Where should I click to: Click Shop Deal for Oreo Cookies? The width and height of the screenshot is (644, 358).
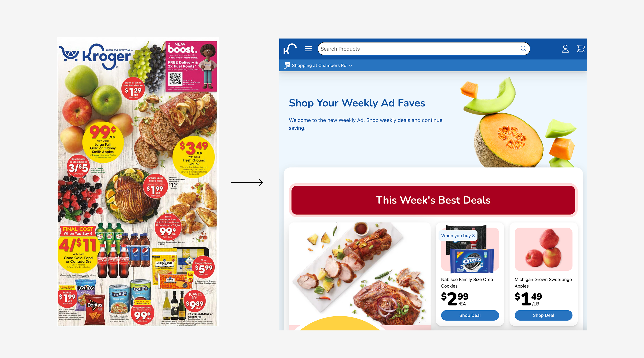coord(470,315)
